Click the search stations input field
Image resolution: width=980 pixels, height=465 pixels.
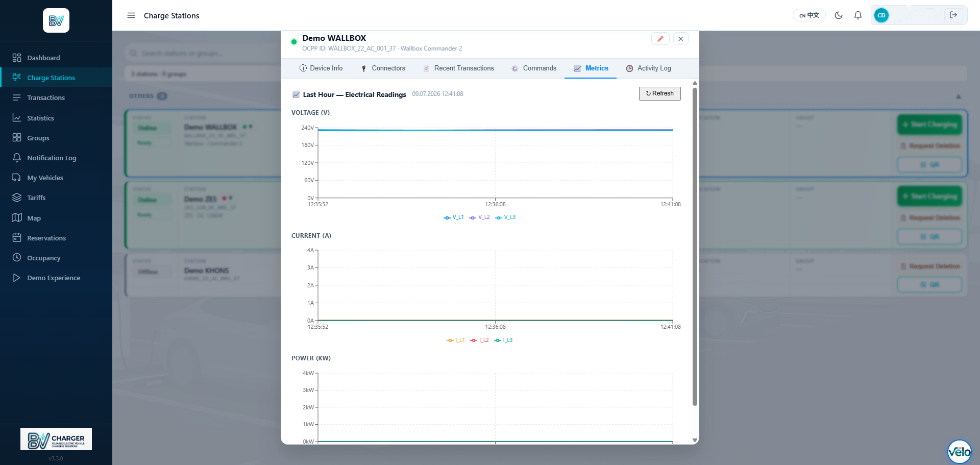pyautogui.click(x=203, y=53)
